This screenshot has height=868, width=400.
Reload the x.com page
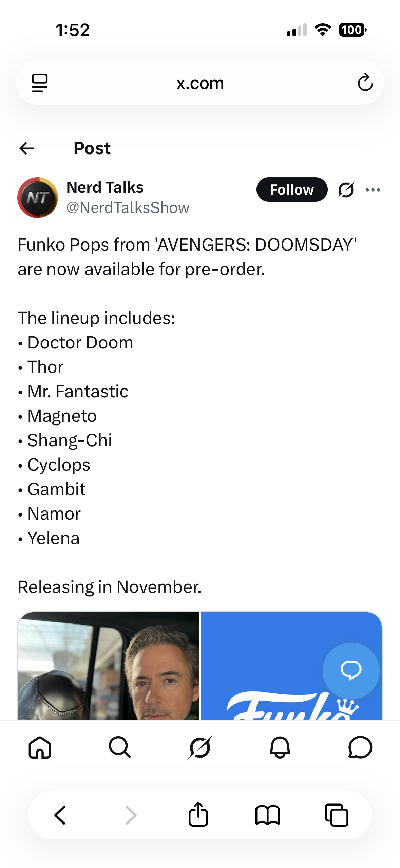click(365, 83)
